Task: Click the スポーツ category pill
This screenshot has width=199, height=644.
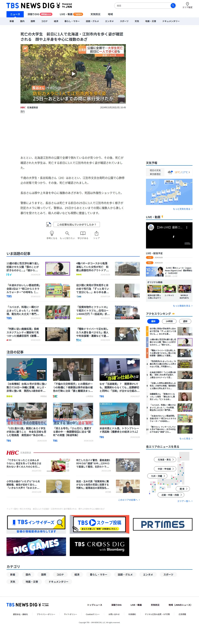Action: tap(168, 574)
